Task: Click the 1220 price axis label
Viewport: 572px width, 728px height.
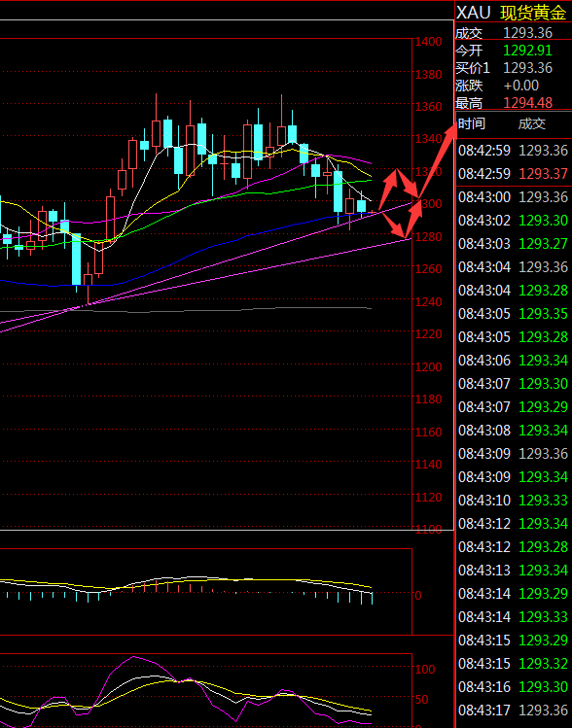Action: [428, 333]
